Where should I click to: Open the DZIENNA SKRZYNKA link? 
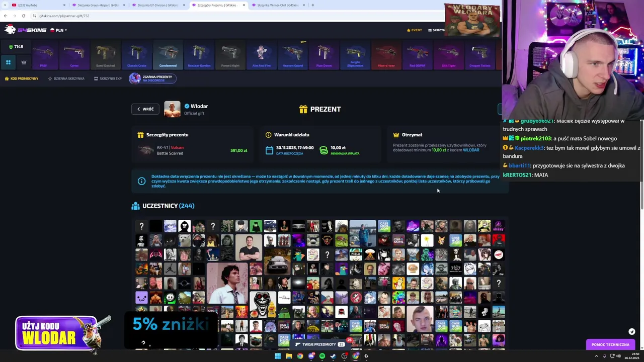click(x=66, y=78)
